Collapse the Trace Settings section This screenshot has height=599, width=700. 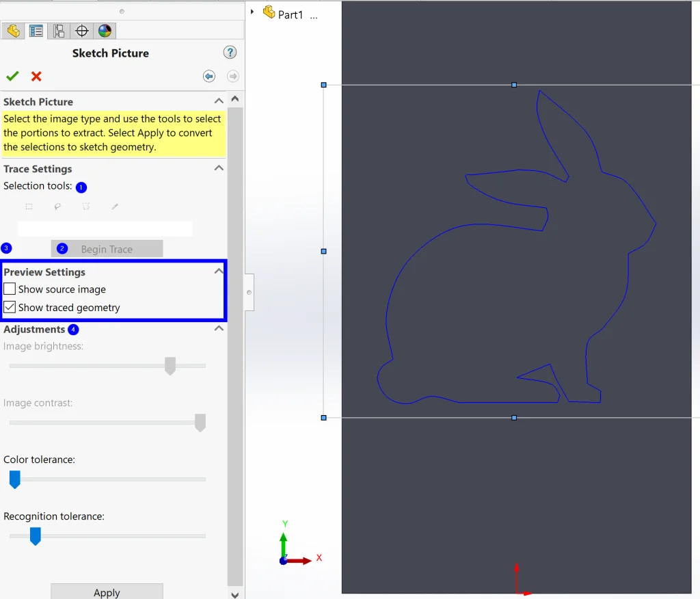point(219,168)
